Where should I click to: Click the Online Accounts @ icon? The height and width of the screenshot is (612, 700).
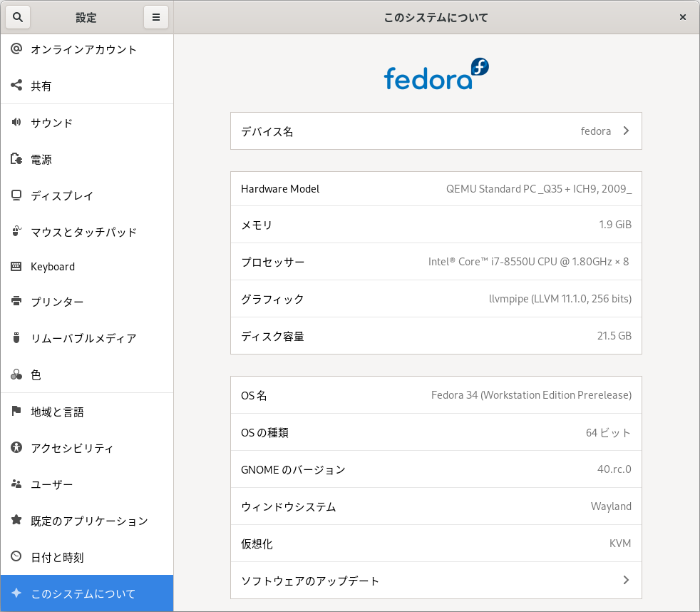pyautogui.click(x=16, y=49)
